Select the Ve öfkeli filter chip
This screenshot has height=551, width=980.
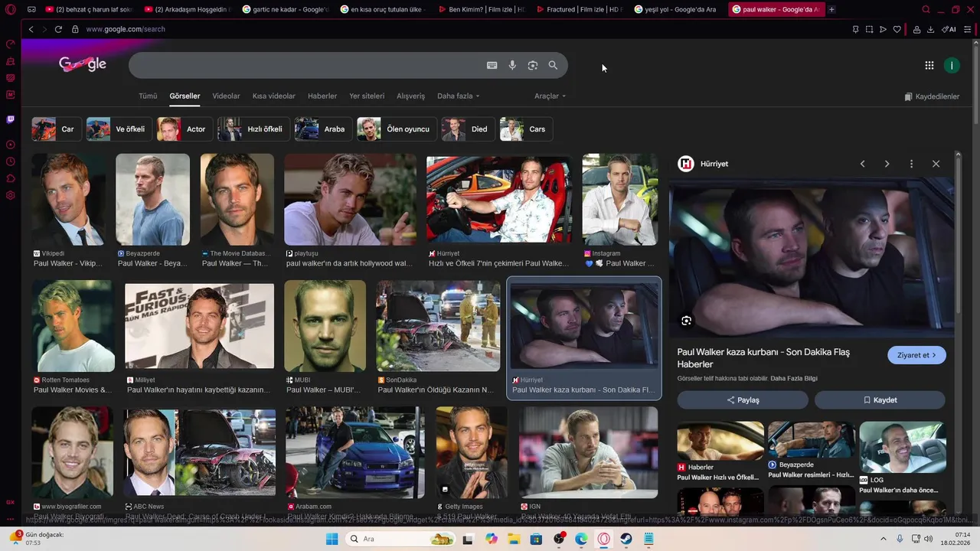tap(119, 129)
